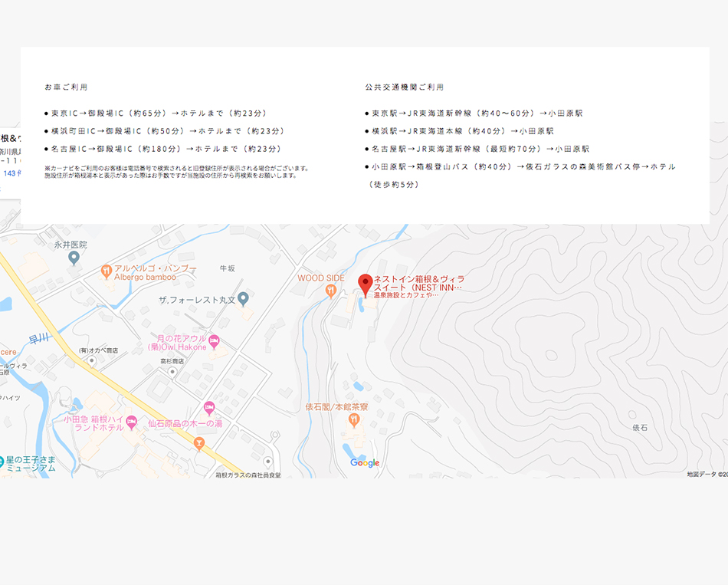
Task: Select the 高杉商店 shop pin
Action: point(172,371)
